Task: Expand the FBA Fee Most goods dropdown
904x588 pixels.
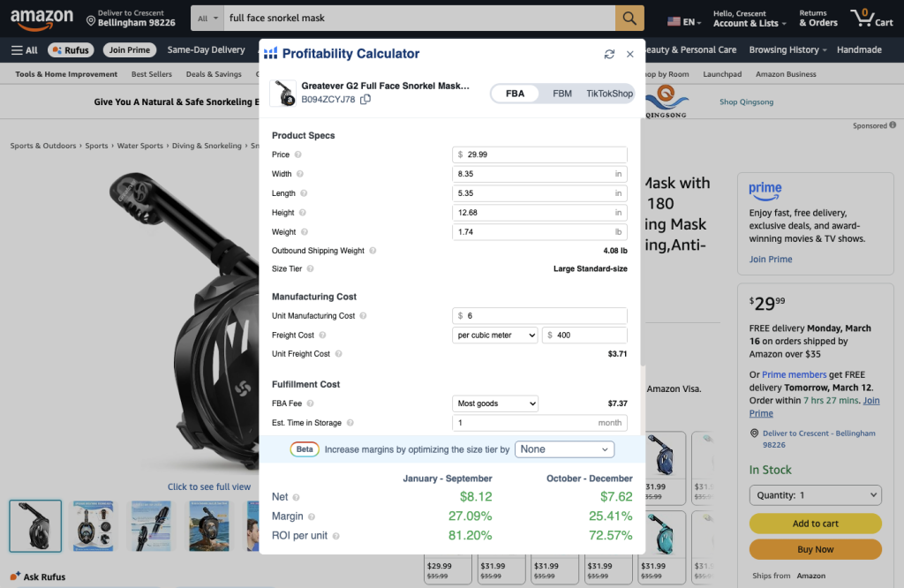Action: point(494,403)
